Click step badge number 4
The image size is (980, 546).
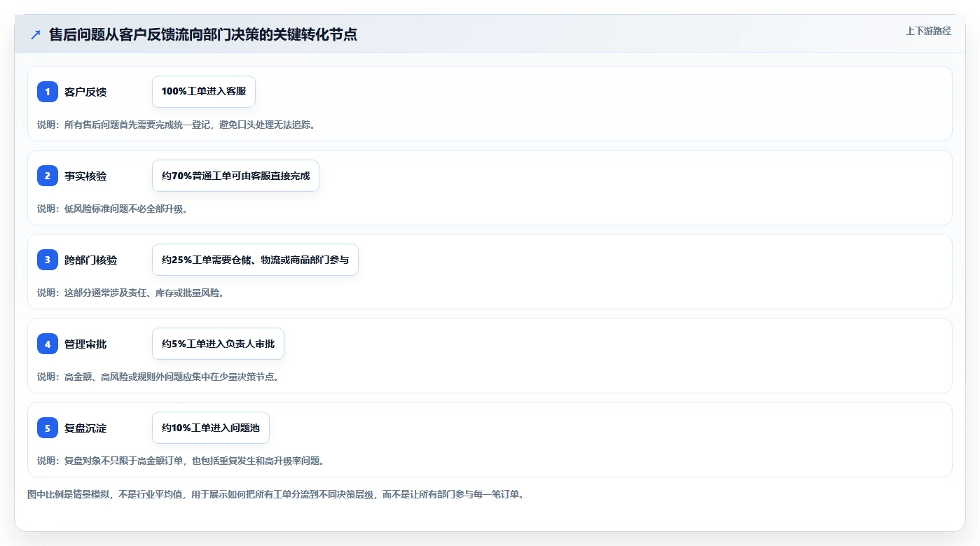pyautogui.click(x=48, y=344)
